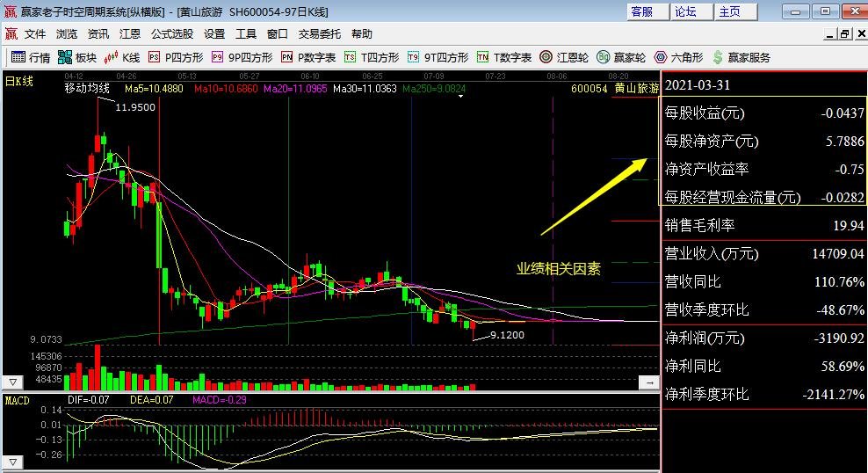Click the 9.1200 low price marker

coord(507,335)
